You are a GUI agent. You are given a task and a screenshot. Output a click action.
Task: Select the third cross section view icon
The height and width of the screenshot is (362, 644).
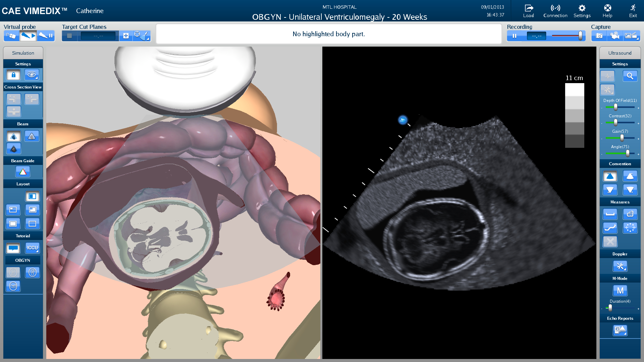(13, 111)
